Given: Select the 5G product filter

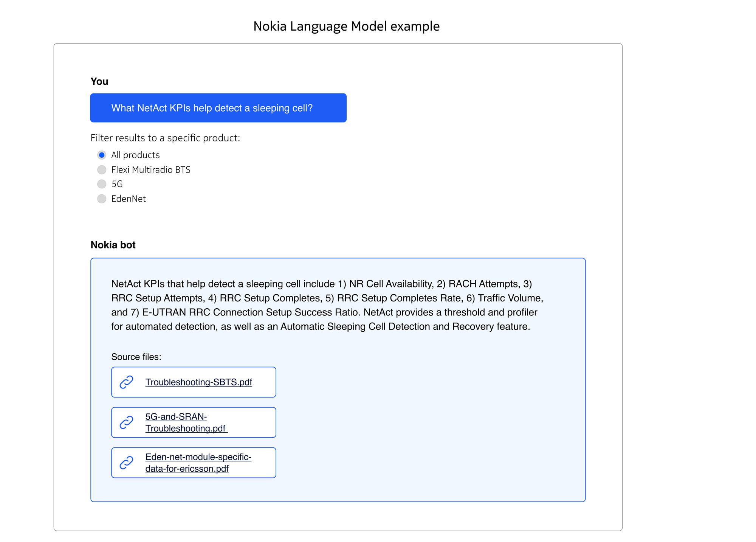Looking at the screenshot, I should tap(102, 184).
